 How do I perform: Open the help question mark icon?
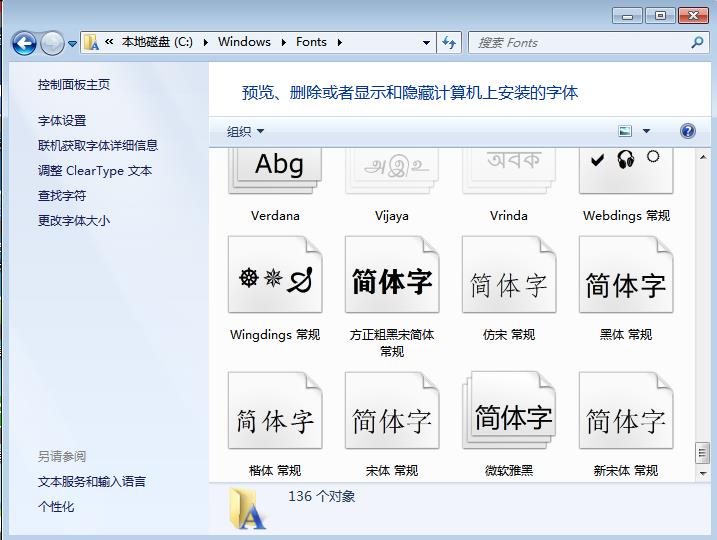(x=687, y=131)
